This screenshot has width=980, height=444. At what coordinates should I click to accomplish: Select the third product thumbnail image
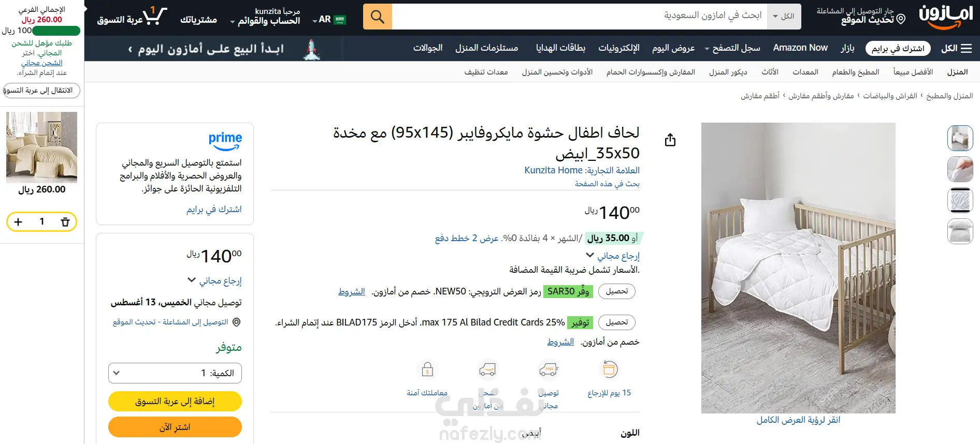pos(960,200)
